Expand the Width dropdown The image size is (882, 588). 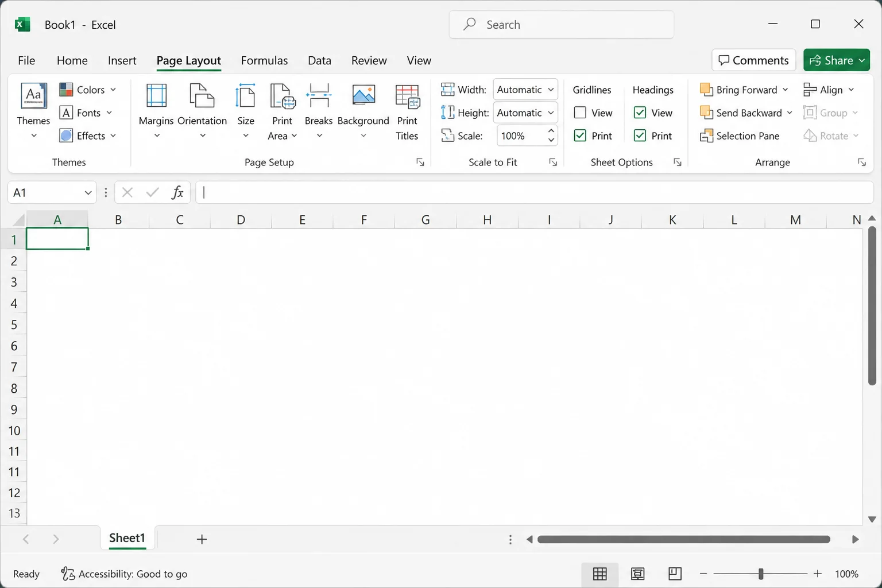tap(551, 90)
